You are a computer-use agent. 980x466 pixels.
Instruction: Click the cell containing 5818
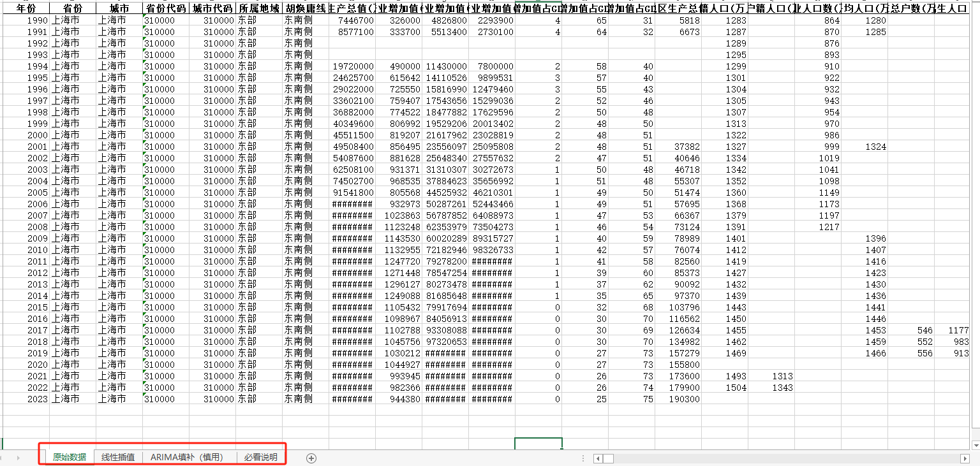point(678,20)
